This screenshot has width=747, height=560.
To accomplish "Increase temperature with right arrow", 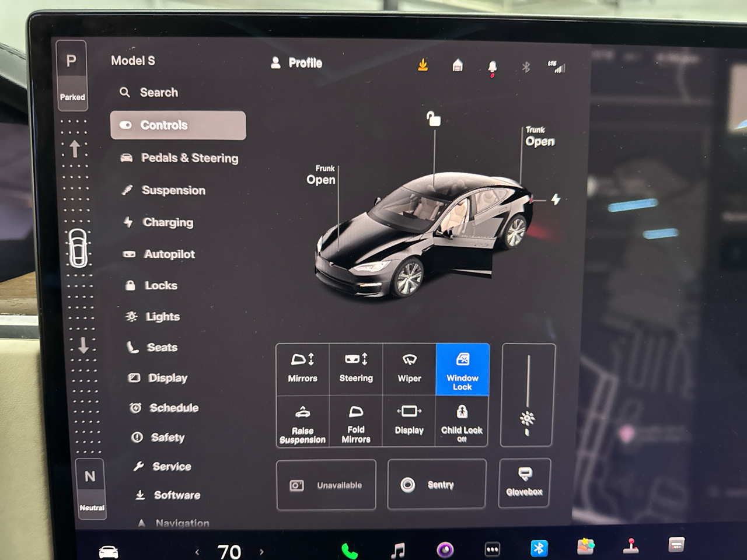I will point(261,551).
